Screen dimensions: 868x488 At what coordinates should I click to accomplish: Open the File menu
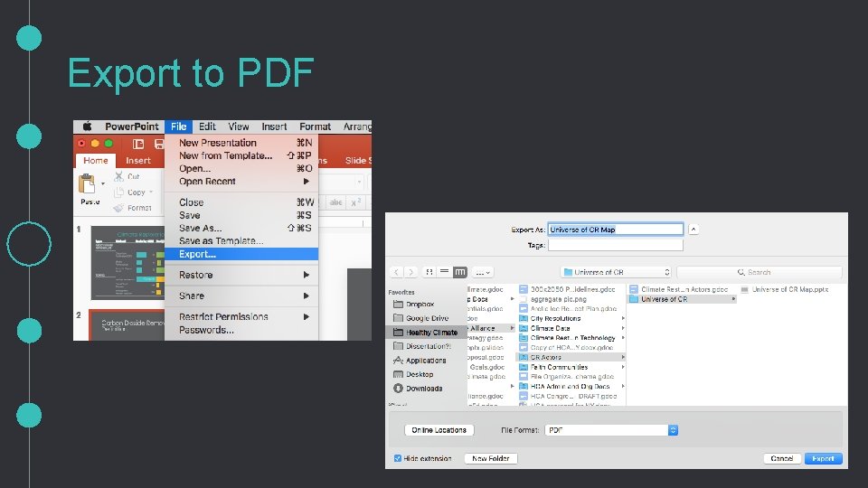pyautogui.click(x=178, y=127)
